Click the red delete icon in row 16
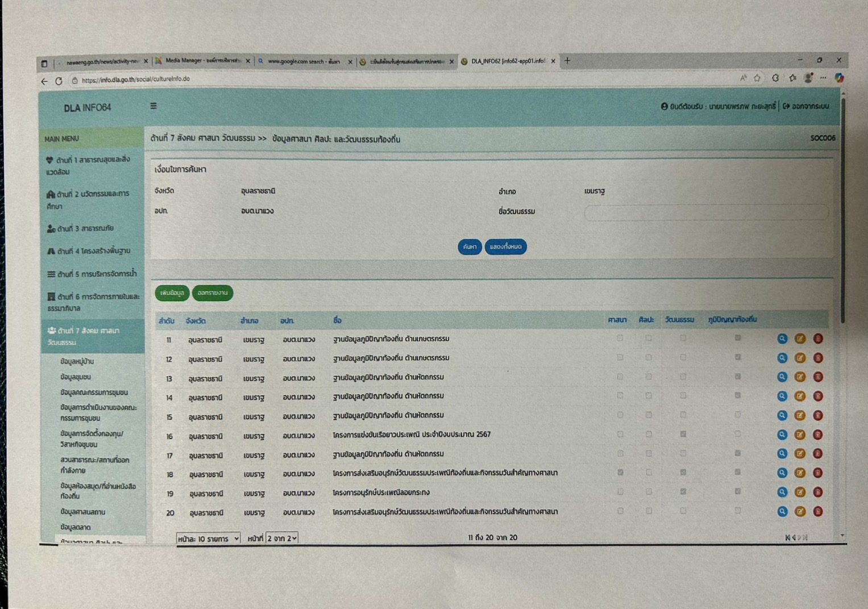This screenshot has height=609, width=868. [818, 435]
